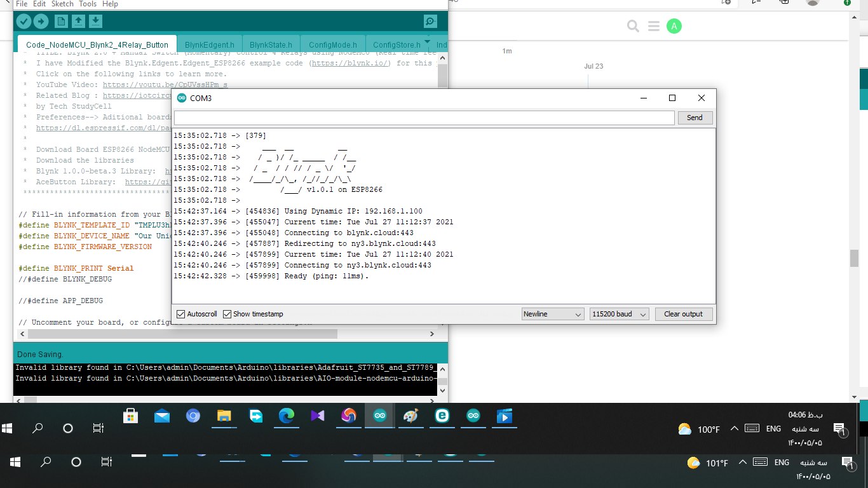Click the highlighted active Arduino taskbar icon
The width and height of the screenshot is (868, 488).
click(x=380, y=416)
